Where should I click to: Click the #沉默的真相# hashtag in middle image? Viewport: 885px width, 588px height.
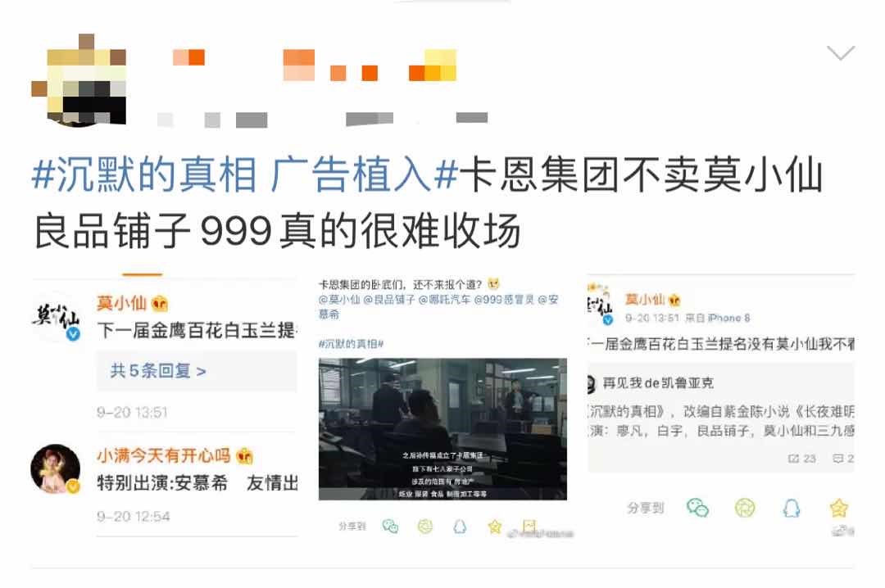tap(351, 344)
